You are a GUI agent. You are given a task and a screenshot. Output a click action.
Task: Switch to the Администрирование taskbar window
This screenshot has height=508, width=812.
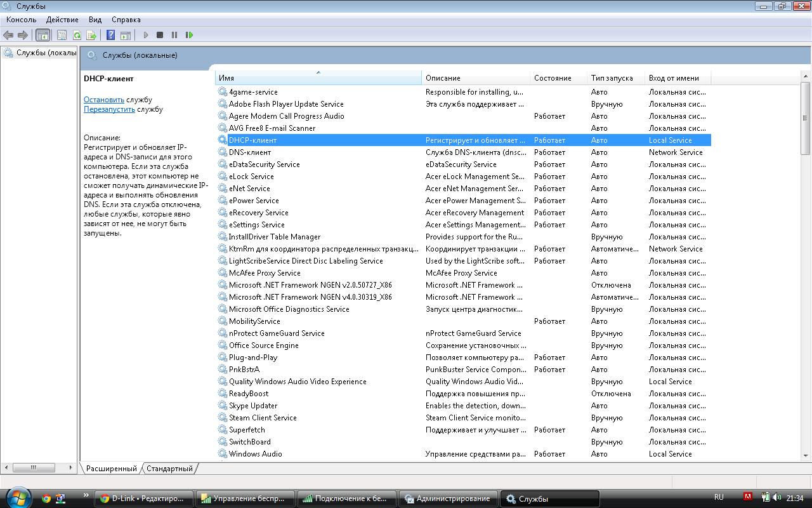point(447,498)
